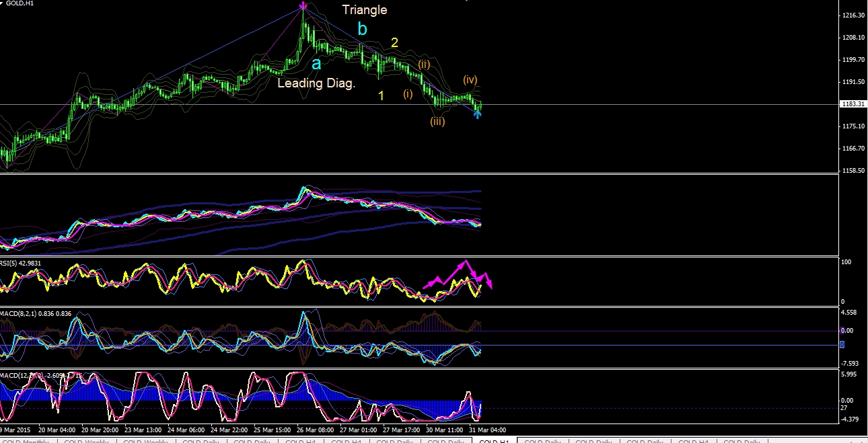Select the orange (i) wave label
The width and height of the screenshot is (868, 443).
coord(408,93)
